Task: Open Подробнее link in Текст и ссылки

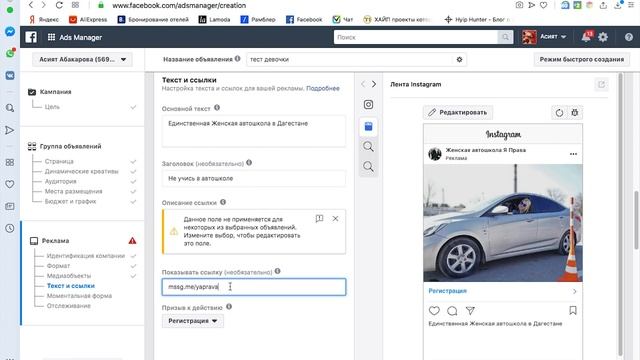Action: point(323,88)
